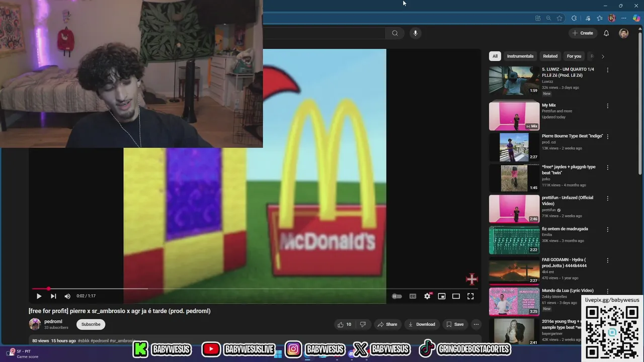Viewport: 644px width, 362px height.
Task: Open the browser extensions puzzle icon
Action: click(574, 18)
